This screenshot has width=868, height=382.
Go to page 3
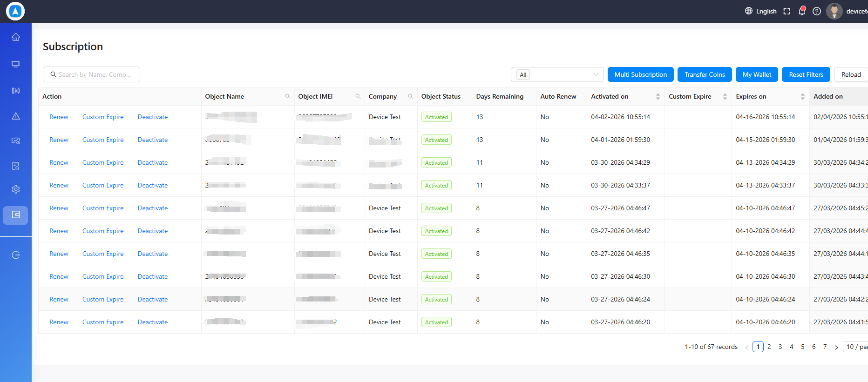780,347
